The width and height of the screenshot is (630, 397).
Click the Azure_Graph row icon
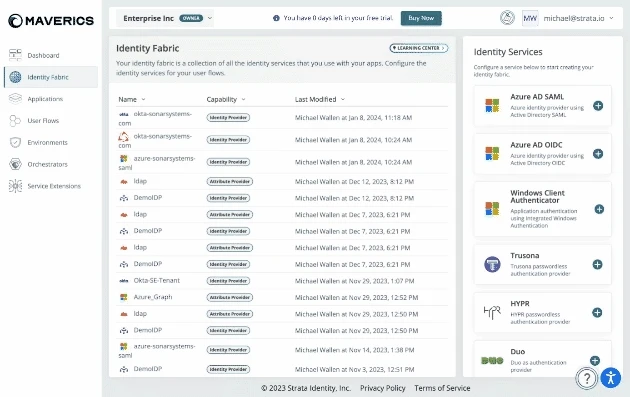coord(124,297)
